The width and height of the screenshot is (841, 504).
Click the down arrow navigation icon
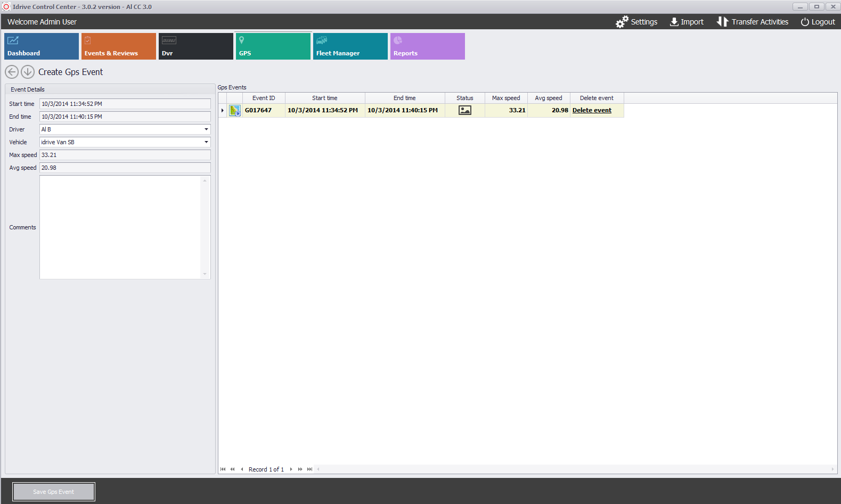(28, 72)
